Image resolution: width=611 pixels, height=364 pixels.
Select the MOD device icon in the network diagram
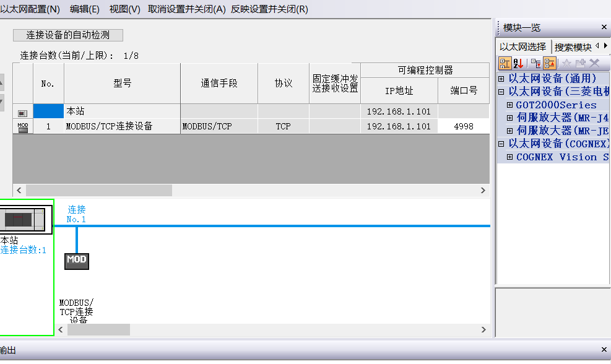pos(77,260)
